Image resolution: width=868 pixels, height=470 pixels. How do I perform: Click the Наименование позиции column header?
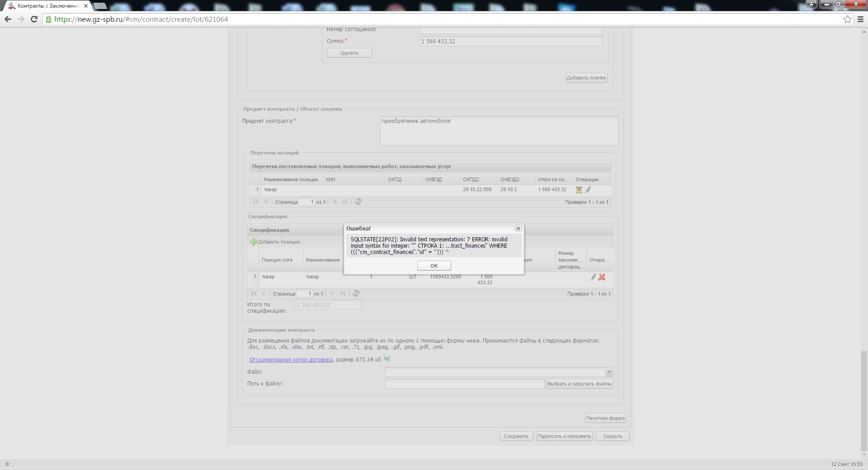(x=292, y=179)
